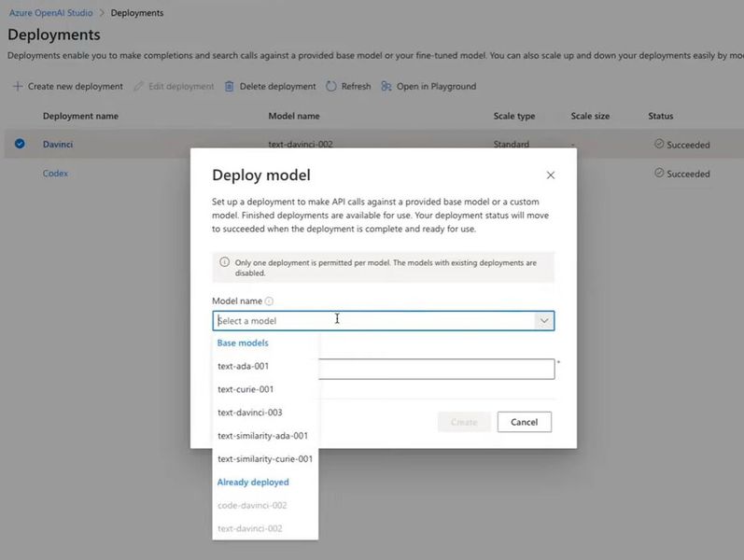This screenshot has height=560, width=744.
Task: Close the Deploy model dialog
Action: click(551, 175)
